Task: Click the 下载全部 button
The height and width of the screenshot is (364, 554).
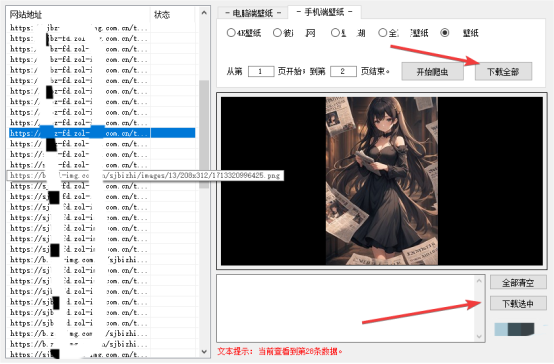Action: point(503,72)
